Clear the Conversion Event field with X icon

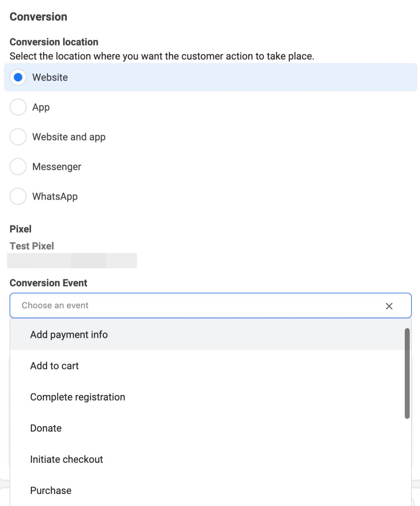tap(389, 306)
